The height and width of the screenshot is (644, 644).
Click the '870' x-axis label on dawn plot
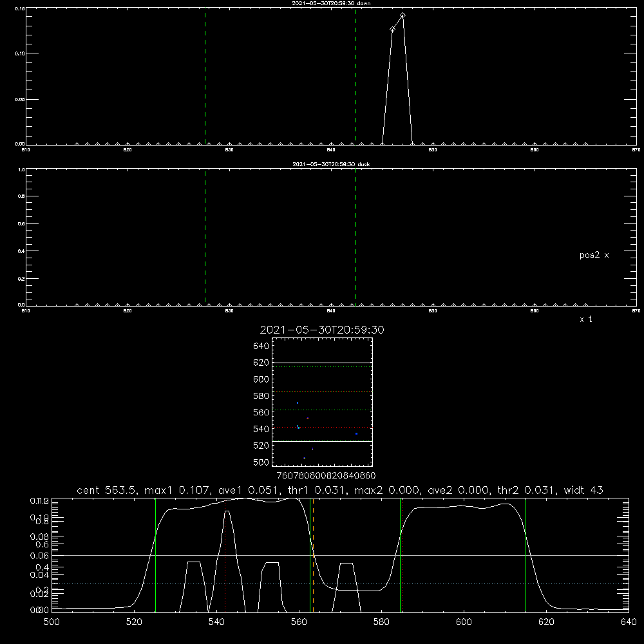click(x=636, y=150)
